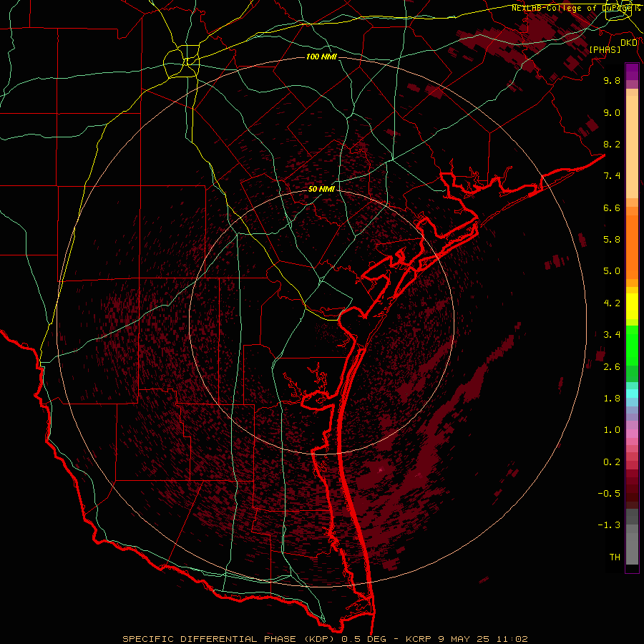Click the "TH" threshold label on the scale
This screenshot has height=644, width=644.
pyautogui.click(x=615, y=557)
